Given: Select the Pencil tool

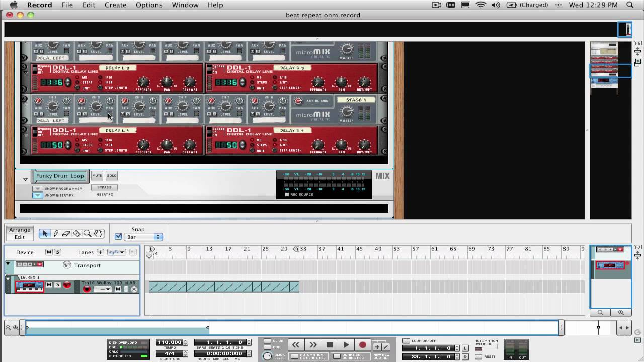Looking at the screenshot, I should [56, 234].
